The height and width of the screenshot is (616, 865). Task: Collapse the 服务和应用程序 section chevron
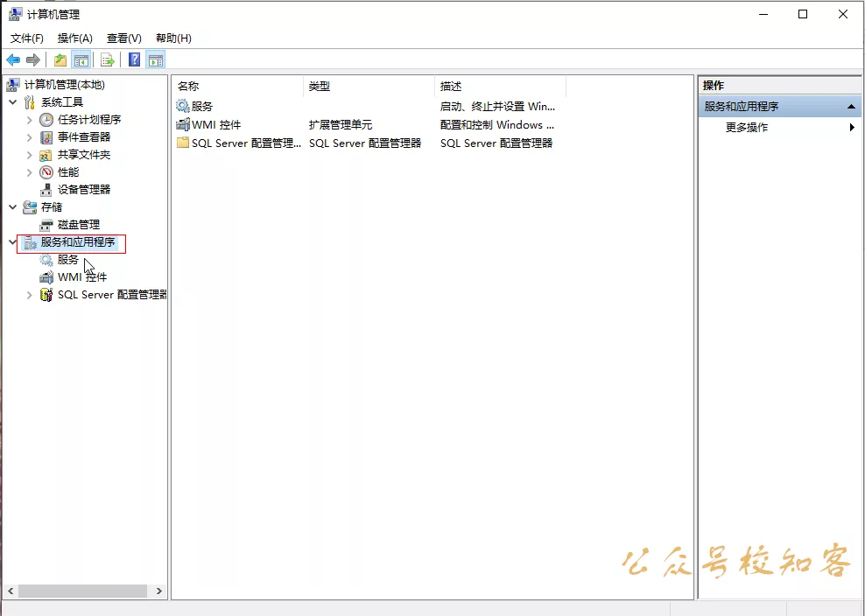pos(12,241)
